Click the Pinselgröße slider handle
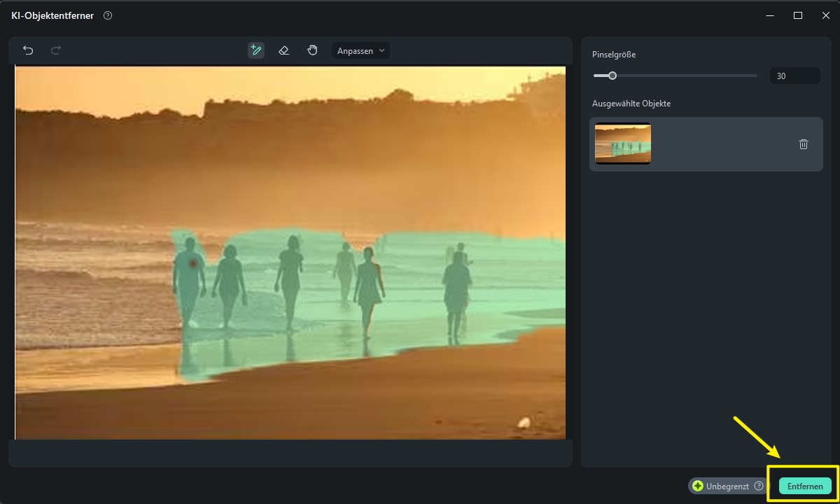 point(612,76)
